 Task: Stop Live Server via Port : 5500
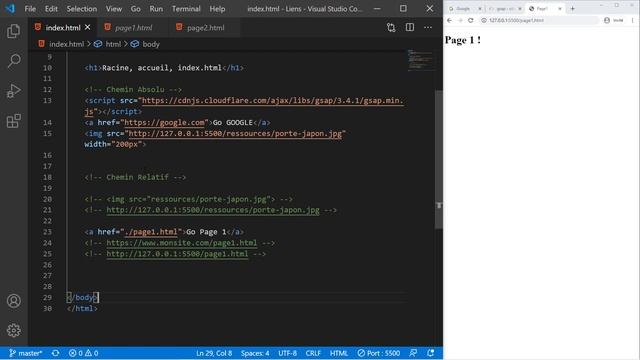(378, 353)
